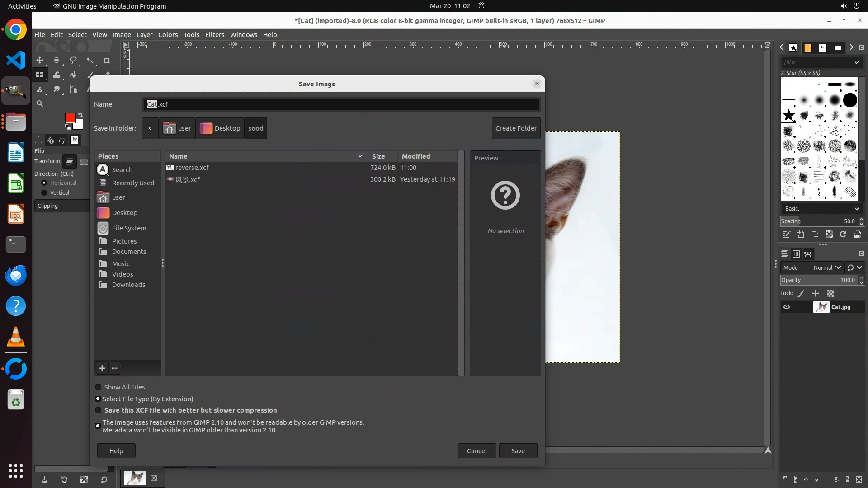Select the Move tool in the toolbox

(40, 60)
